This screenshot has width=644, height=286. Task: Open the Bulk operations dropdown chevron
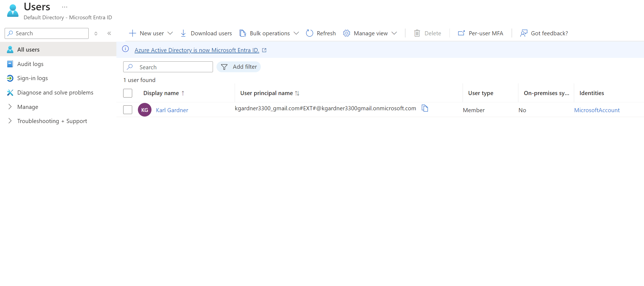(x=296, y=33)
